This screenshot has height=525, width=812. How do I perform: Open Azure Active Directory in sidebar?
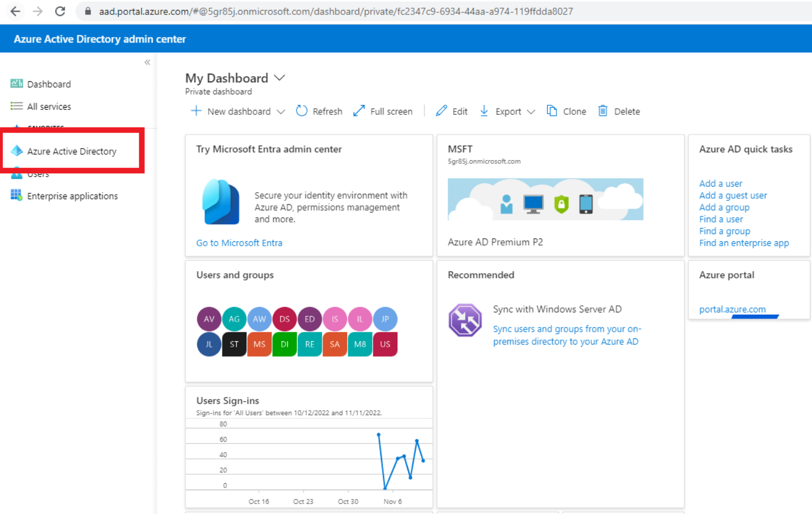(71, 151)
